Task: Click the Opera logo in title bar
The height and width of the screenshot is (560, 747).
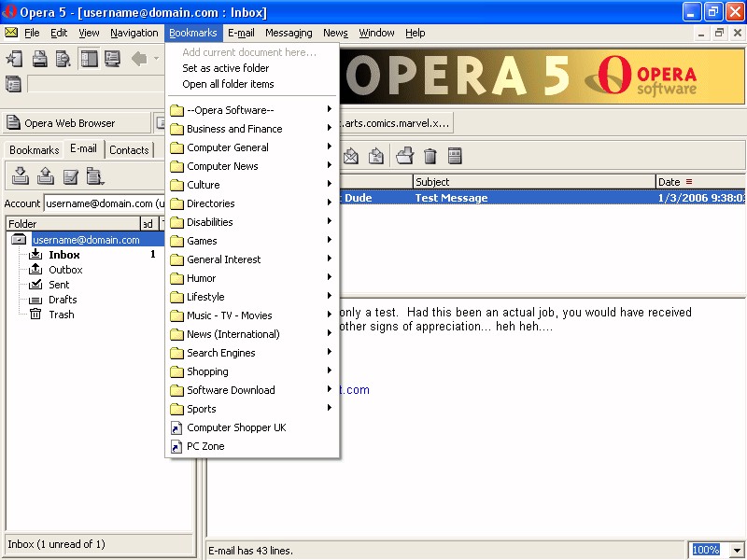Action: click(9, 11)
